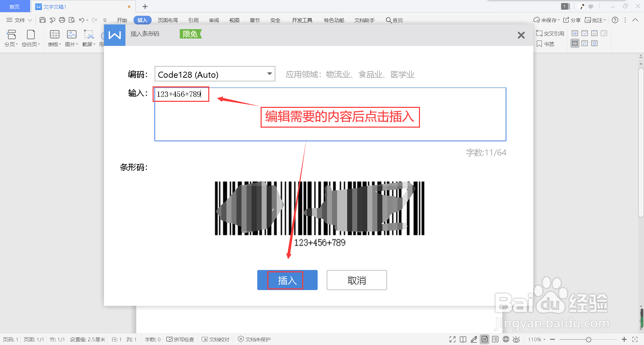Insert a drop-down form field

tap(594, 33)
